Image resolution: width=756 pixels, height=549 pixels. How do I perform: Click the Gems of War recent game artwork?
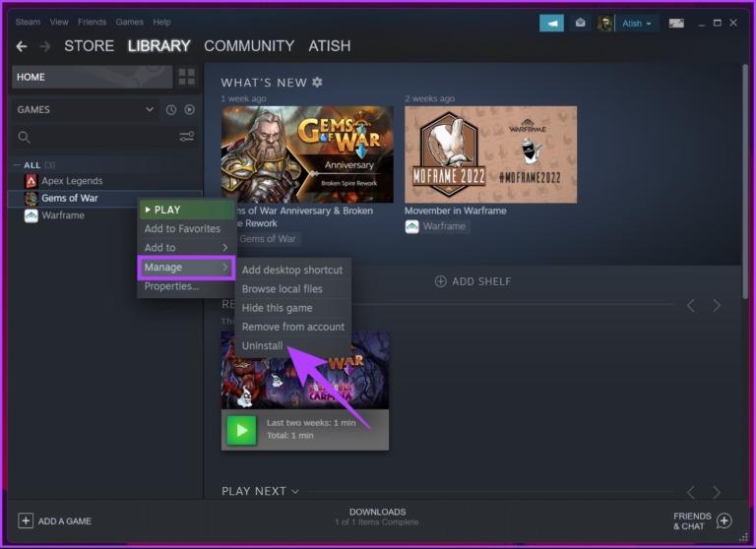coord(305,370)
